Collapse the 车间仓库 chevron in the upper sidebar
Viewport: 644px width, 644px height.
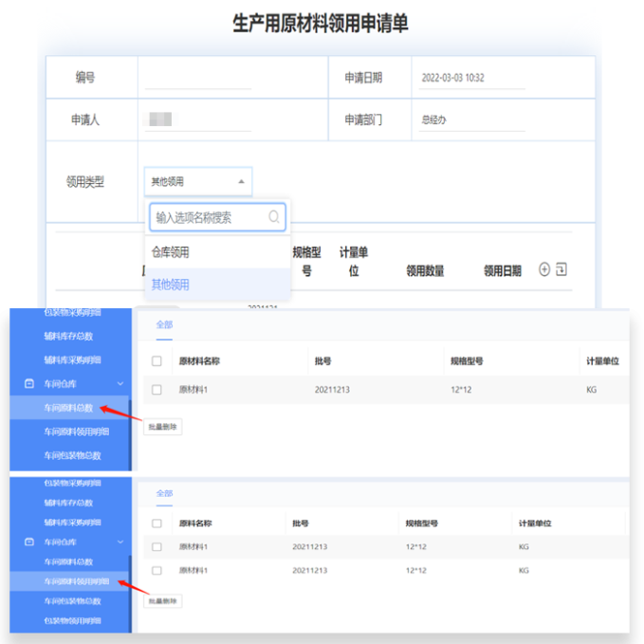pos(120,384)
